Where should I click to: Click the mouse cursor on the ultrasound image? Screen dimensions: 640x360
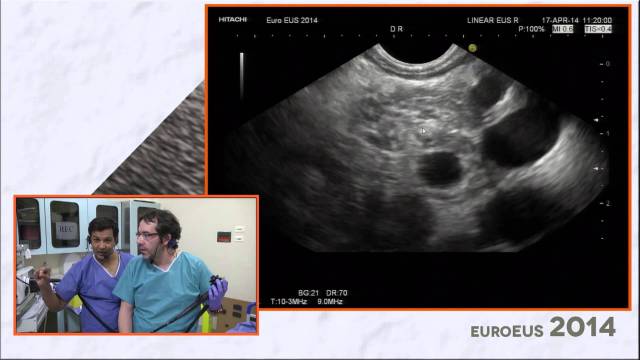(x=423, y=131)
